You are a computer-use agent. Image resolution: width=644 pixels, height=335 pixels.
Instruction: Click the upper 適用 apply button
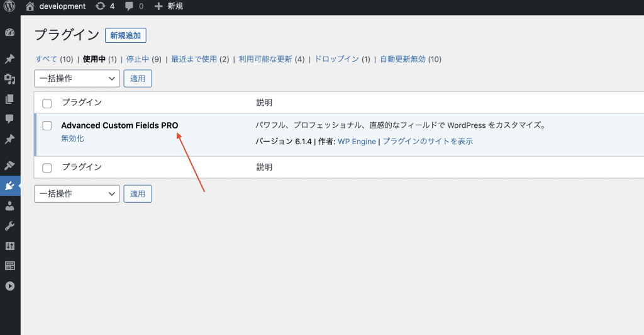pos(138,79)
